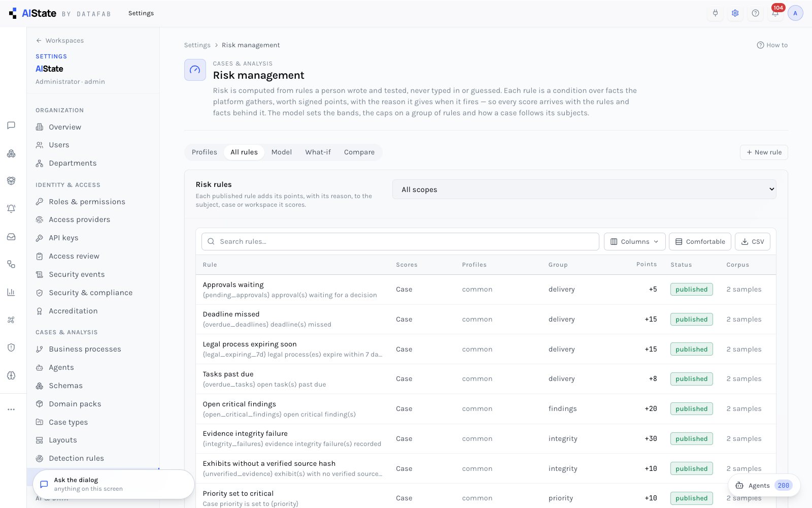Open the inbox icon in left rail
This screenshot has width=812, height=508.
(11, 237)
